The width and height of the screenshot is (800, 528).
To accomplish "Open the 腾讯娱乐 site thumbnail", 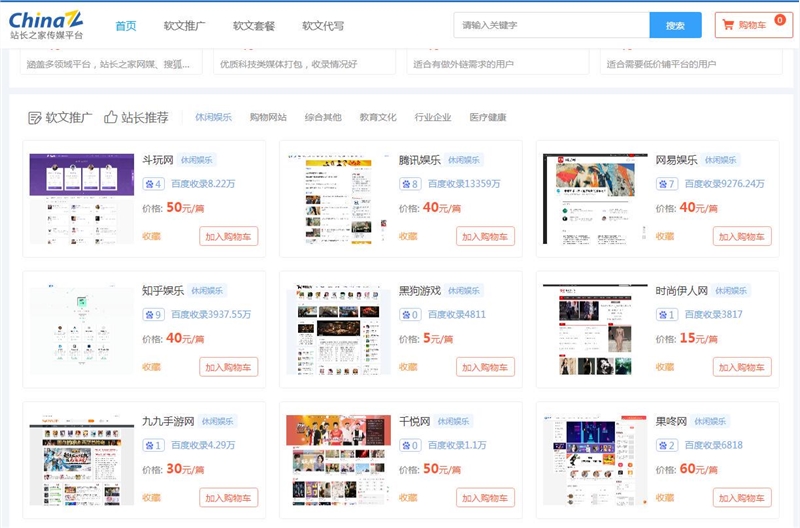I will (338, 199).
